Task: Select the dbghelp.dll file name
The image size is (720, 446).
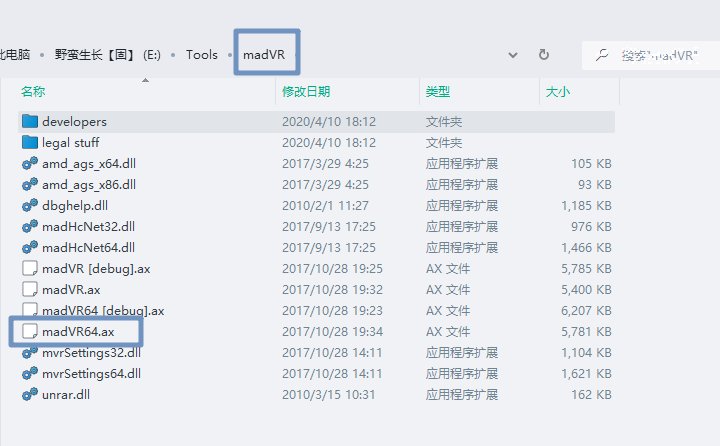Action: tap(75, 206)
